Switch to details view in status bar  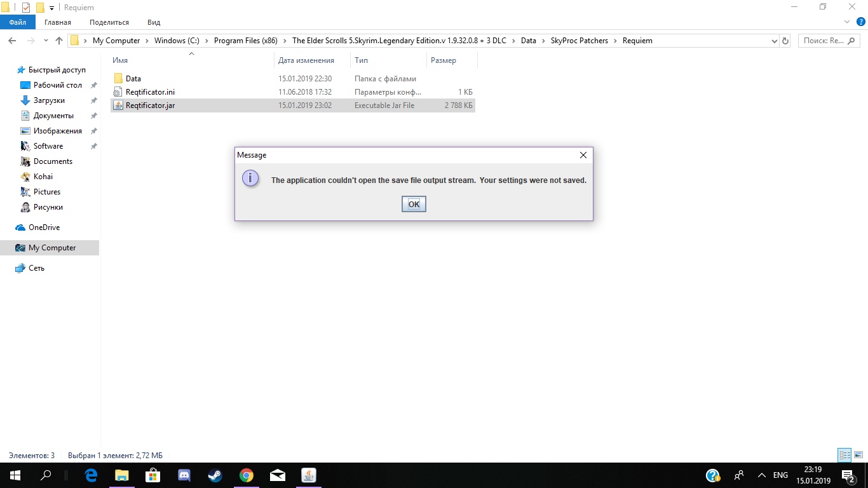[844, 455]
